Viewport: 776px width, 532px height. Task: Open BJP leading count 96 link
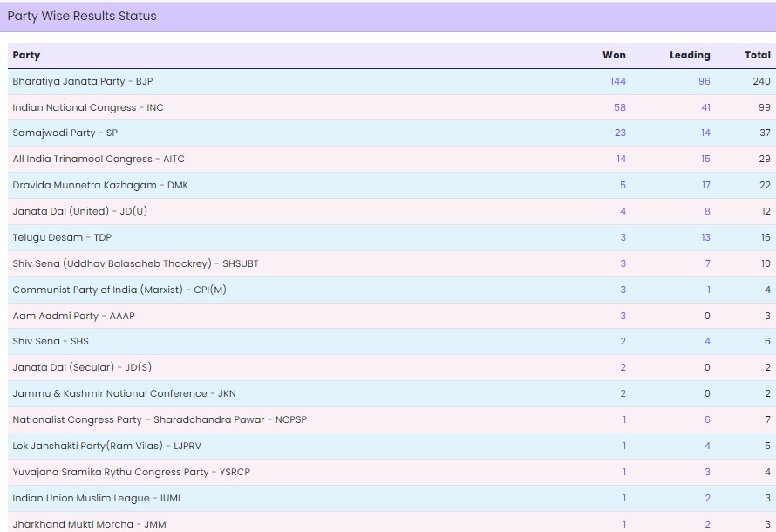(705, 81)
